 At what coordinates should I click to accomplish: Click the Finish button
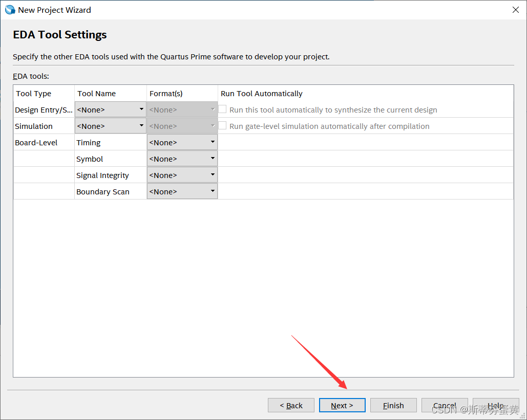393,405
